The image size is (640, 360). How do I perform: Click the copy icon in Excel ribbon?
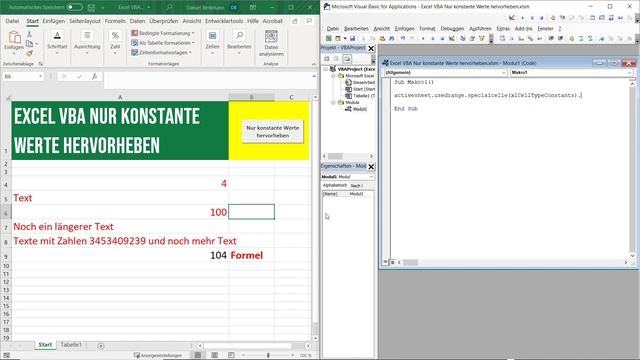point(29,44)
